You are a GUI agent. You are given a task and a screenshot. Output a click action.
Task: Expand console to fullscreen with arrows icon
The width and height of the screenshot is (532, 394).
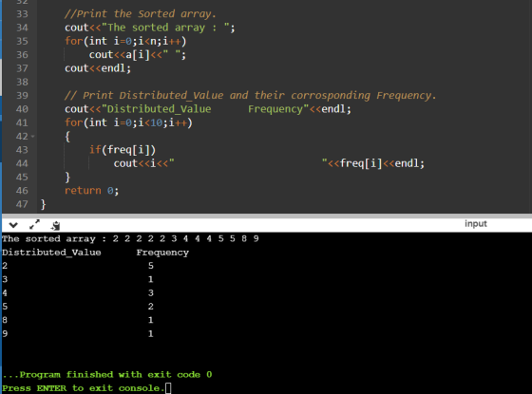pyautogui.click(x=34, y=224)
